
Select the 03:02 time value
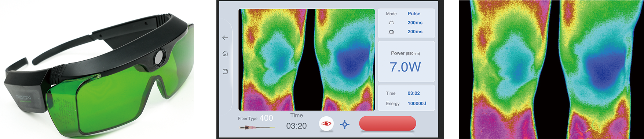point(414,93)
